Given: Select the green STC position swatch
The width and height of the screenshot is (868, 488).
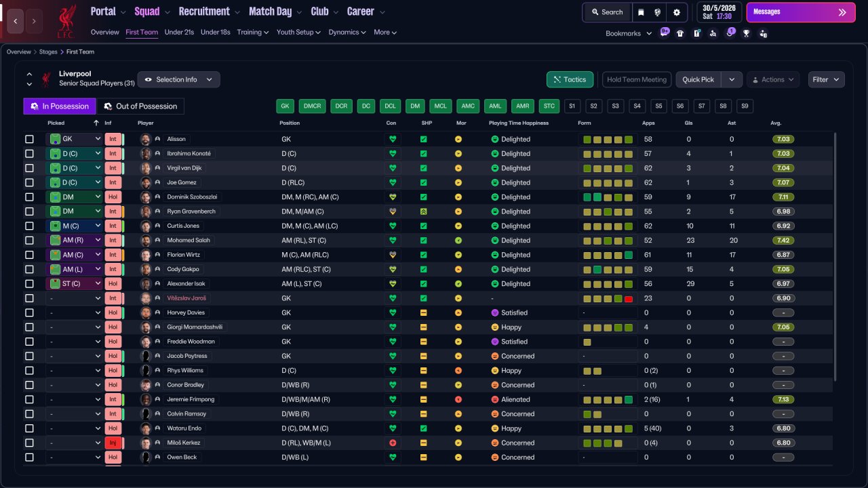Looking at the screenshot, I should pyautogui.click(x=549, y=106).
